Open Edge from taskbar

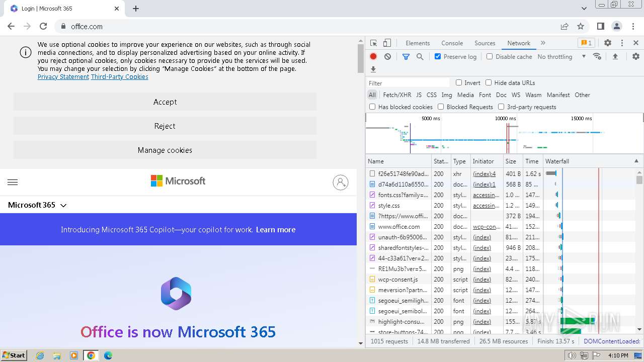pyautogui.click(x=108, y=355)
